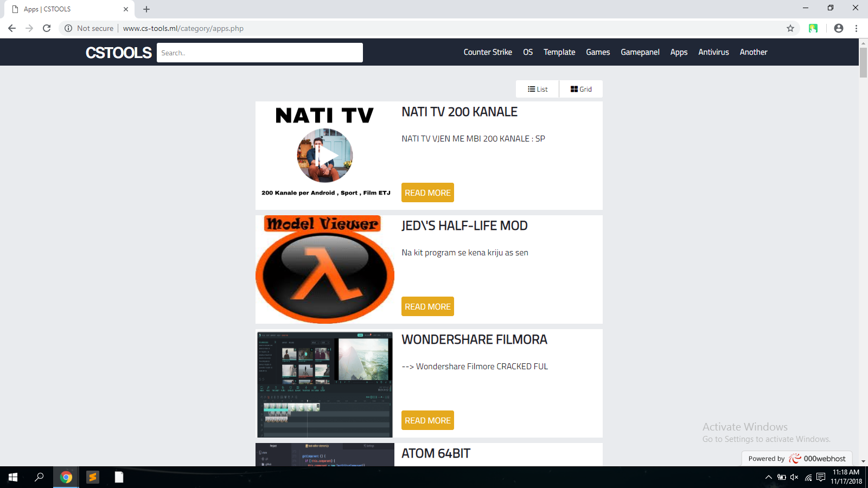Switch to List view

pyautogui.click(x=538, y=89)
